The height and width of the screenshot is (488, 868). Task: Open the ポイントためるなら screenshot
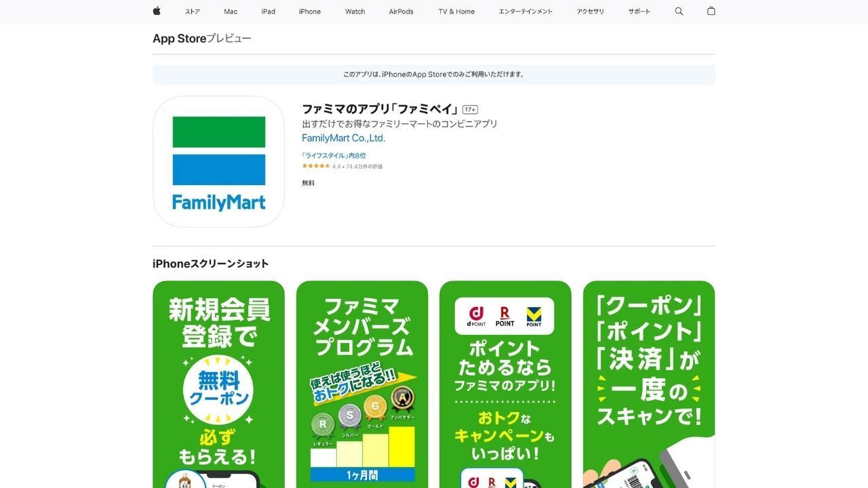tap(505, 384)
